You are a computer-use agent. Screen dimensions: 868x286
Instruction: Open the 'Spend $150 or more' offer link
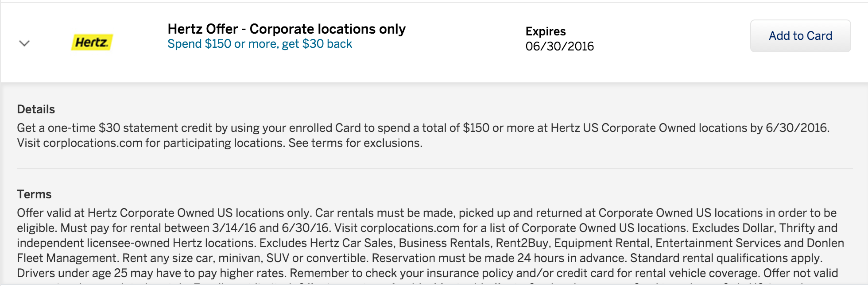pos(260,44)
